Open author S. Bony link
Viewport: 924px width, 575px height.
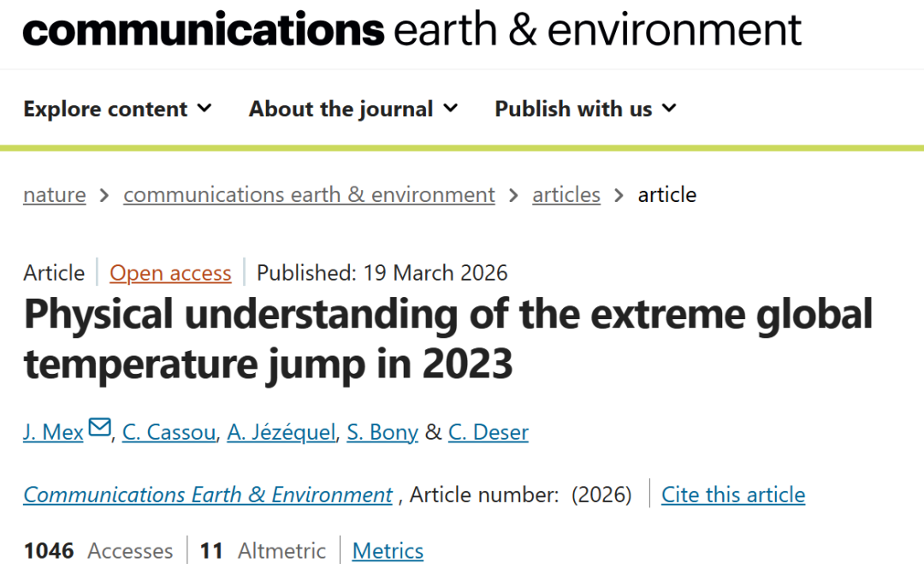click(382, 433)
